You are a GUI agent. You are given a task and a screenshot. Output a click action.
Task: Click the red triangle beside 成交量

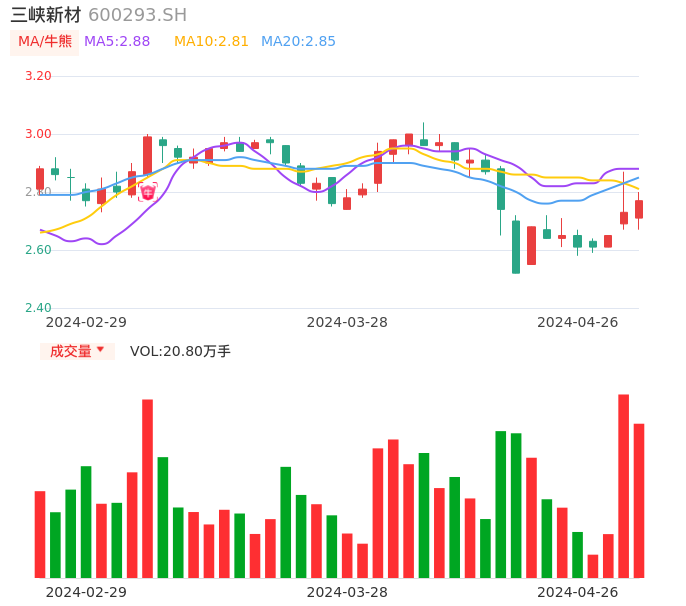click(101, 349)
